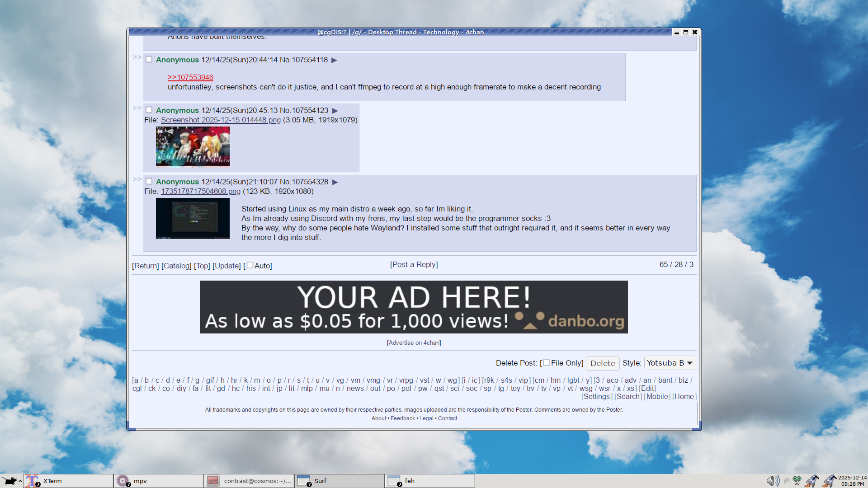Viewport: 868px width, 488px height.
Task: Click the quoted post link >>107553946
Action: tap(190, 77)
